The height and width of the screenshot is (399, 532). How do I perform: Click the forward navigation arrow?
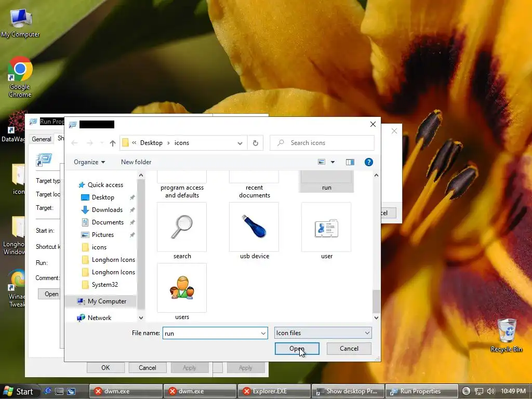[x=90, y=143]
